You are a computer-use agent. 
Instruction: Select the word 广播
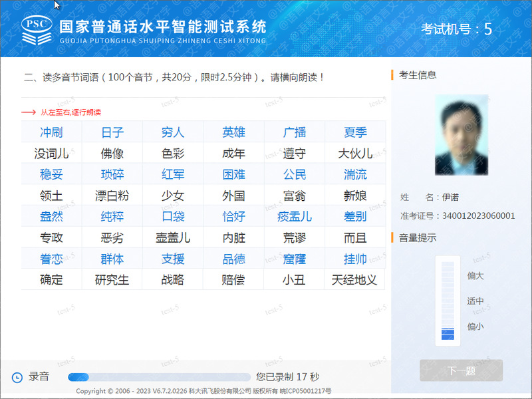tap(295, 132)
